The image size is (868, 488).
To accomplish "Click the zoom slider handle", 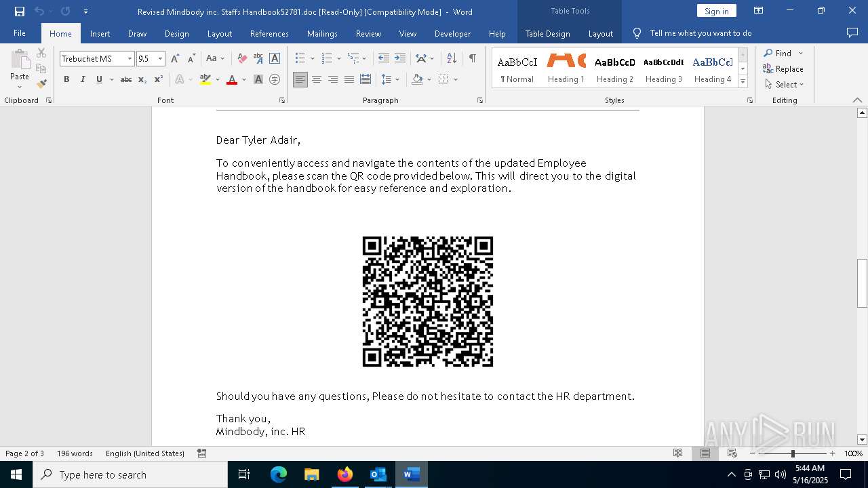I will pyautogui.click(x=793, y=453).
